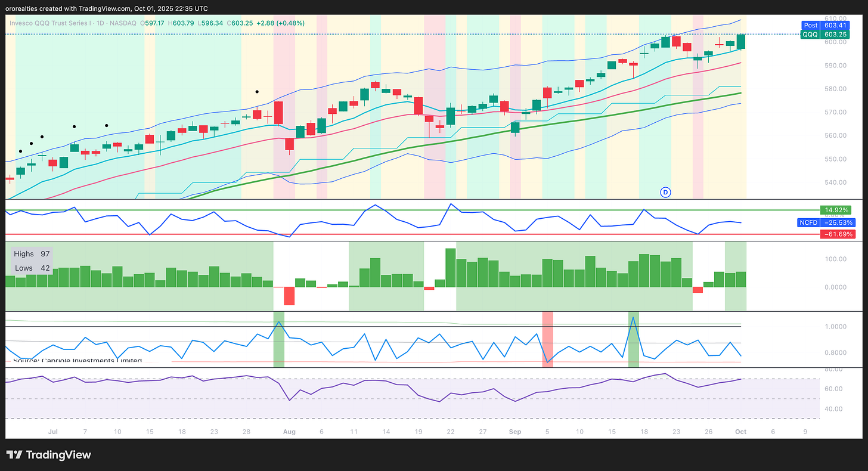Click the Aug label on time axis
Viewport: 868px width, 471px height.
[289, 431]
